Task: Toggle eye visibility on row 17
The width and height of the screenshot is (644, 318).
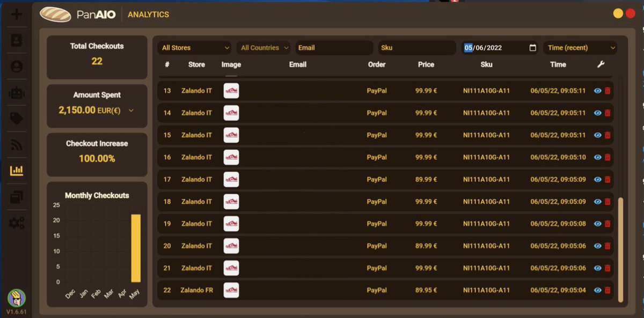Action: tap(598, 180)
